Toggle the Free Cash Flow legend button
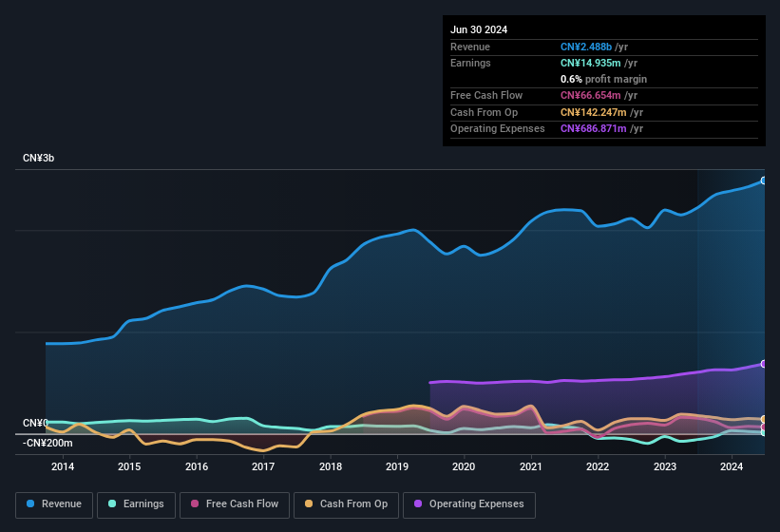This screenshot has width=780, height=532. click(x=235, y=504)
